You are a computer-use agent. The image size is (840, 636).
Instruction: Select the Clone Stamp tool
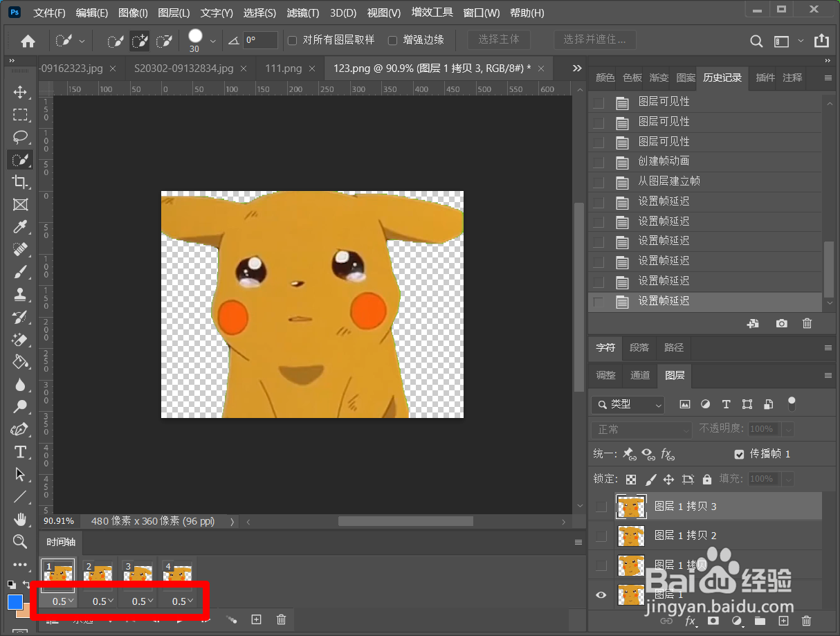tap(20, 294)
